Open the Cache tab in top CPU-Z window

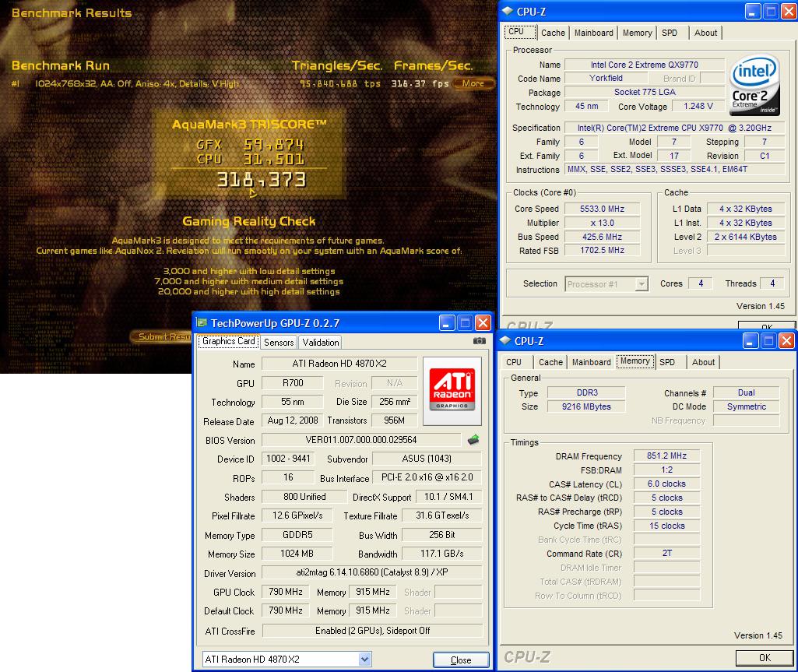coord(553,33)
